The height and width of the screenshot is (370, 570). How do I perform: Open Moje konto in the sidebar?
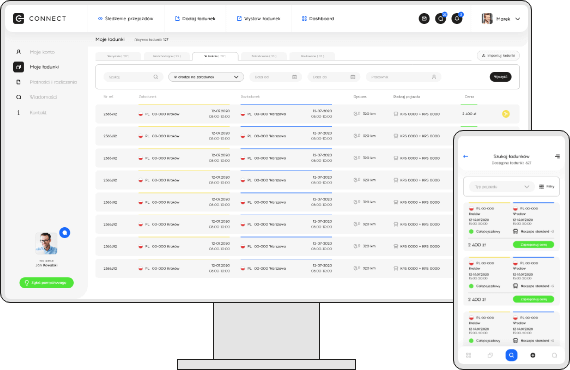point(42,52)
